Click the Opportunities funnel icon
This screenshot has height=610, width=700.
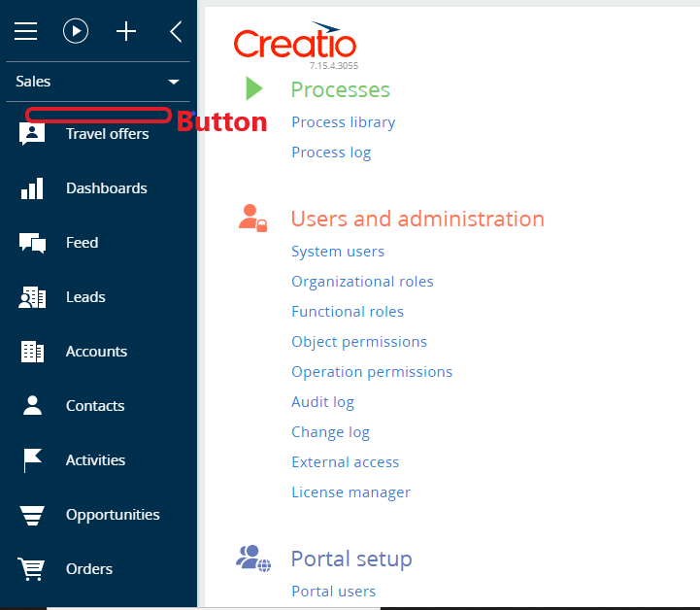point(32,515)
